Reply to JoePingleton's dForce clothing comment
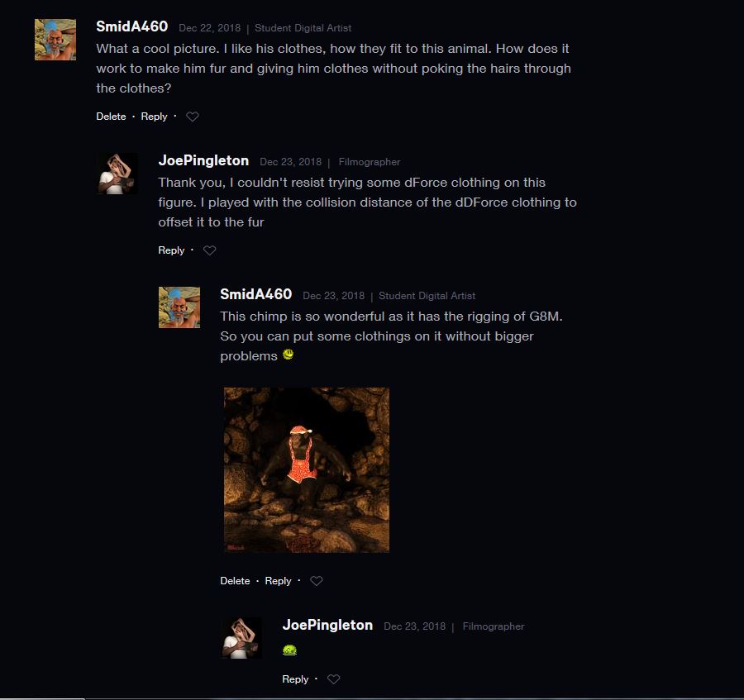The image size is (744, 700). tap(171, 250)
